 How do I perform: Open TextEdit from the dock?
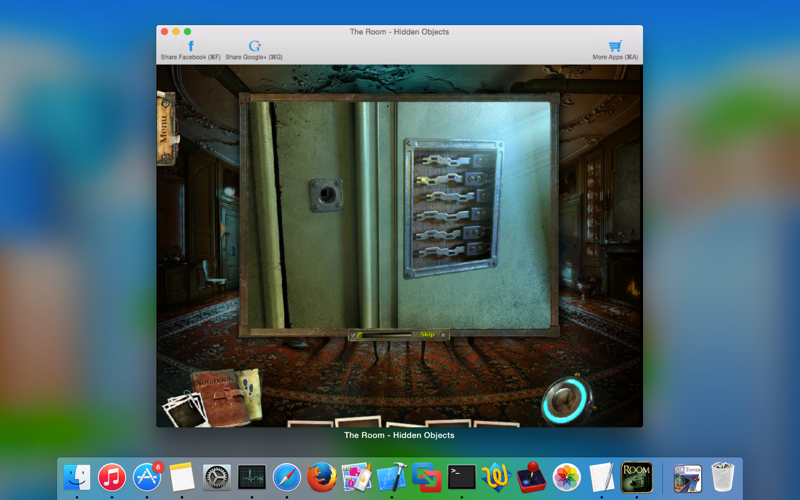(x=602, y=478)
